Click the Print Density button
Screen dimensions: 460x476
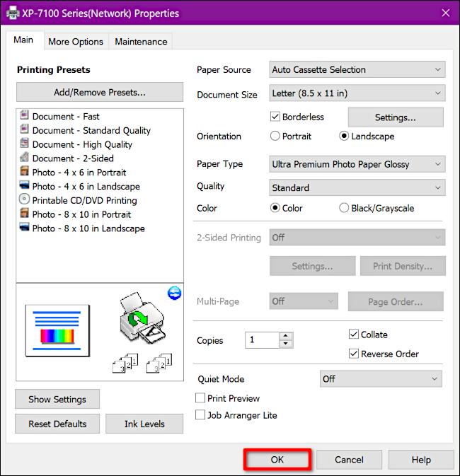point(403,266)
